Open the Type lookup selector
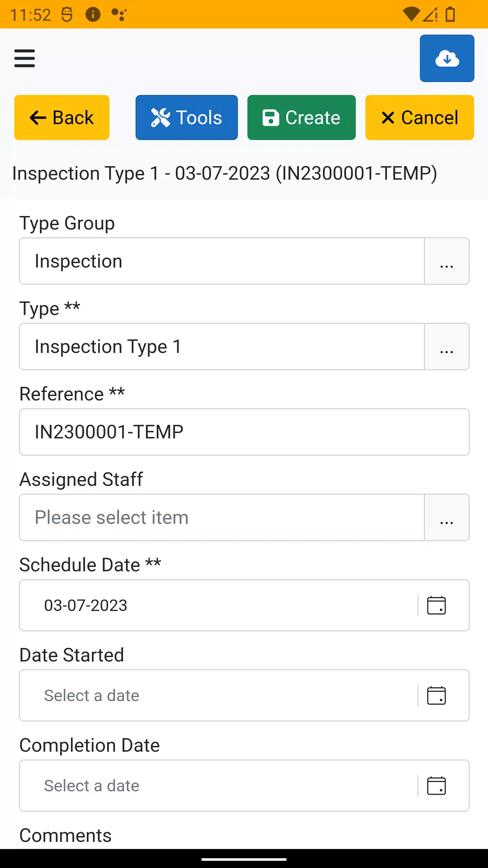488x868 pixels. (x=447, y=347)
